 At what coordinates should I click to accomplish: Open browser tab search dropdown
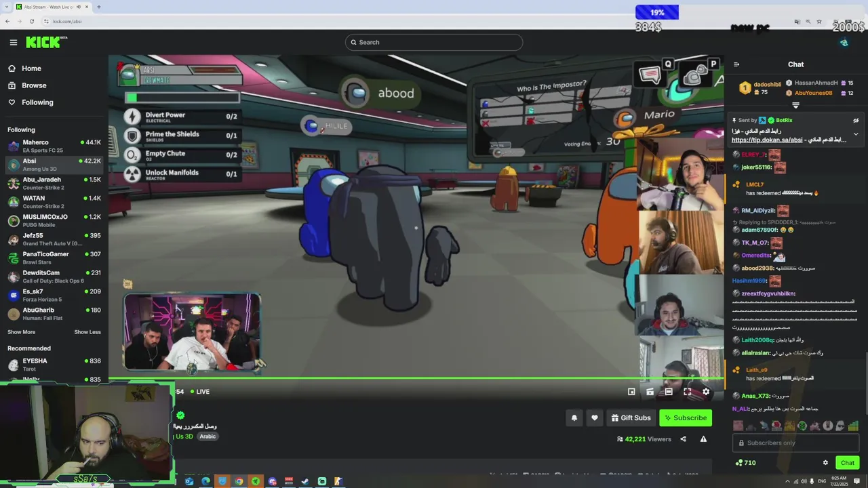pyautogui.click(x=5, y=7)
